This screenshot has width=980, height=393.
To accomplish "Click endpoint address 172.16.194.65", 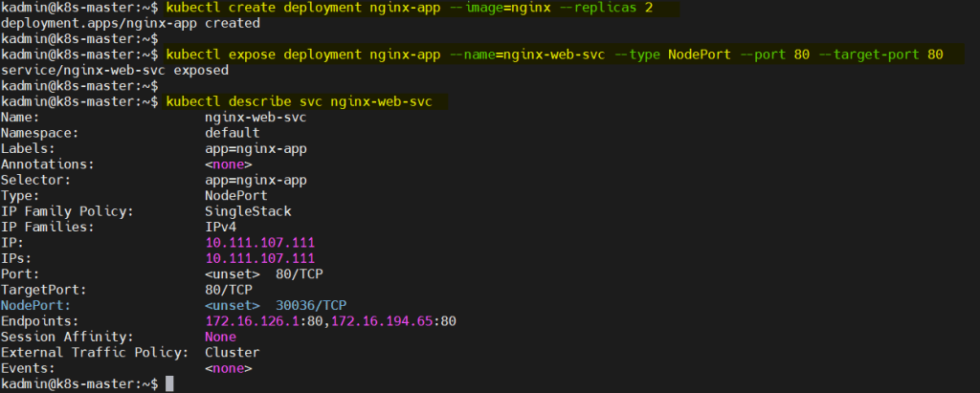I will [382, 321].
